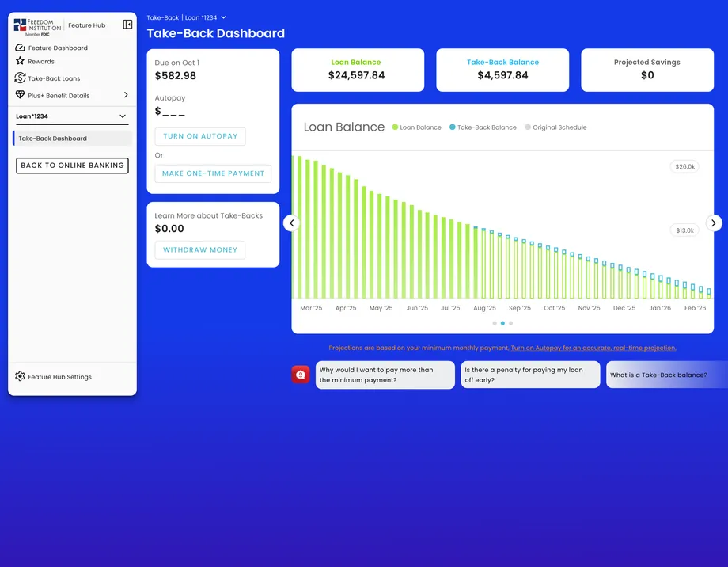The width and height of the screenshot is (728, 567).
Task: Open the Take-Back Loan *1234 breadcrumb dropdown
Action: click(223, 17)
